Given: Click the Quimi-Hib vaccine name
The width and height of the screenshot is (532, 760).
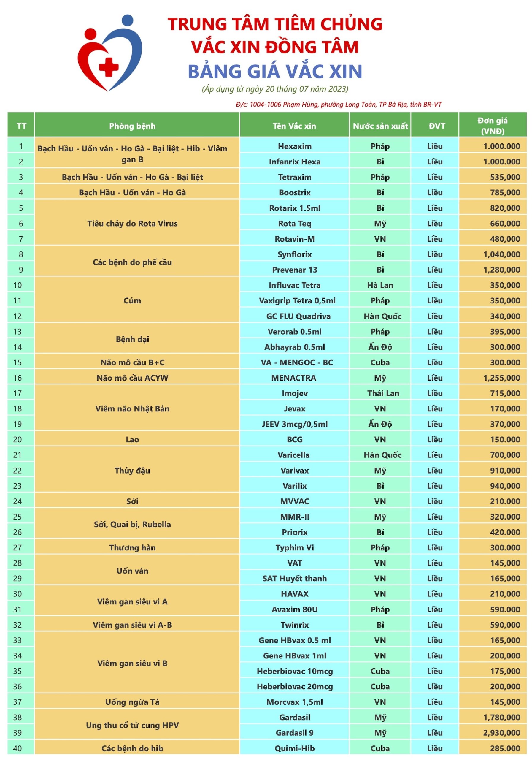Looking at the screenshot, I should coord(294,748).
